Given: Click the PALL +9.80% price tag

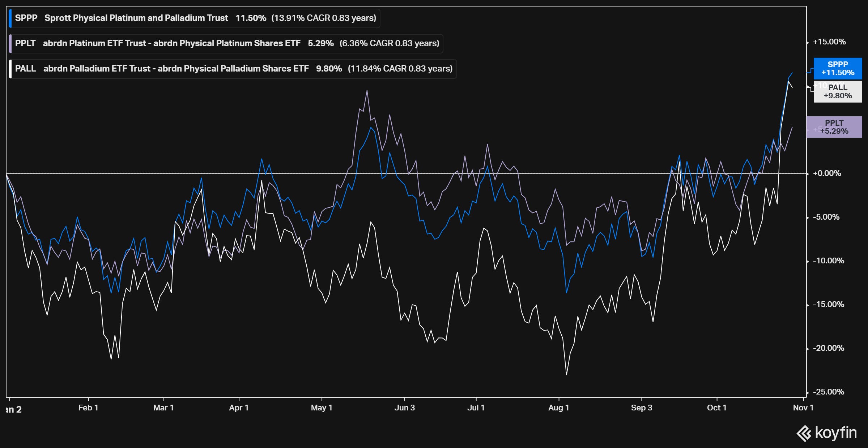Looking at the screenshot, I should [838, 91].
